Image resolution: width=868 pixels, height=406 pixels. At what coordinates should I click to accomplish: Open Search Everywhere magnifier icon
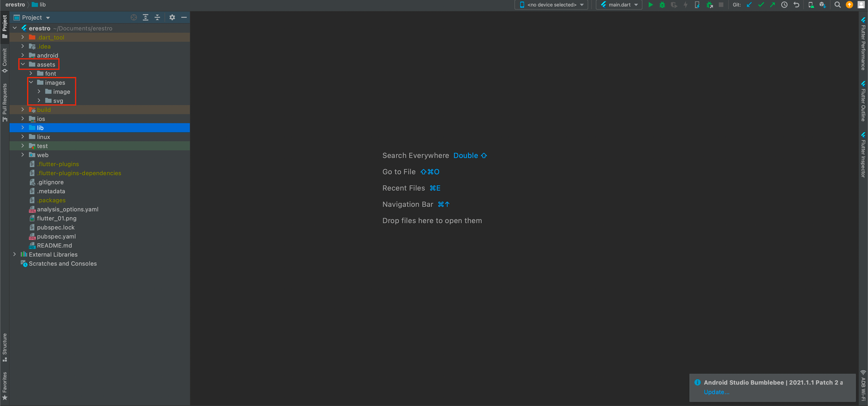click(x=838, y=5)
